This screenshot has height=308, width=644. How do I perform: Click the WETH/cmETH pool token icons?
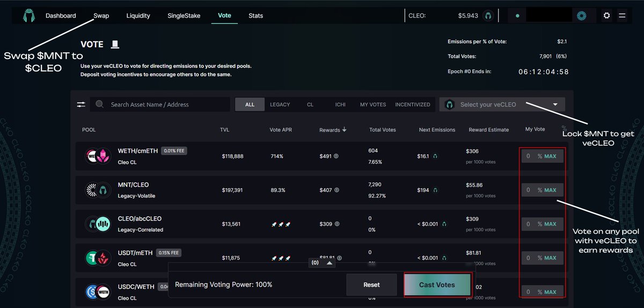98,156
